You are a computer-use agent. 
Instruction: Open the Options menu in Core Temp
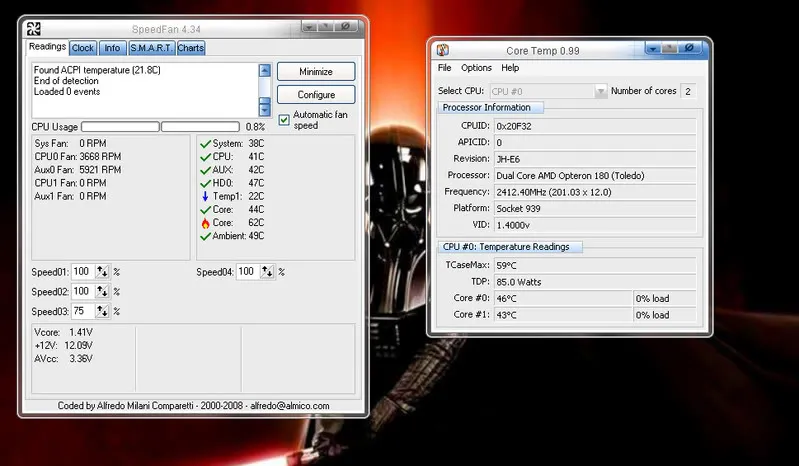pos(476,68)
